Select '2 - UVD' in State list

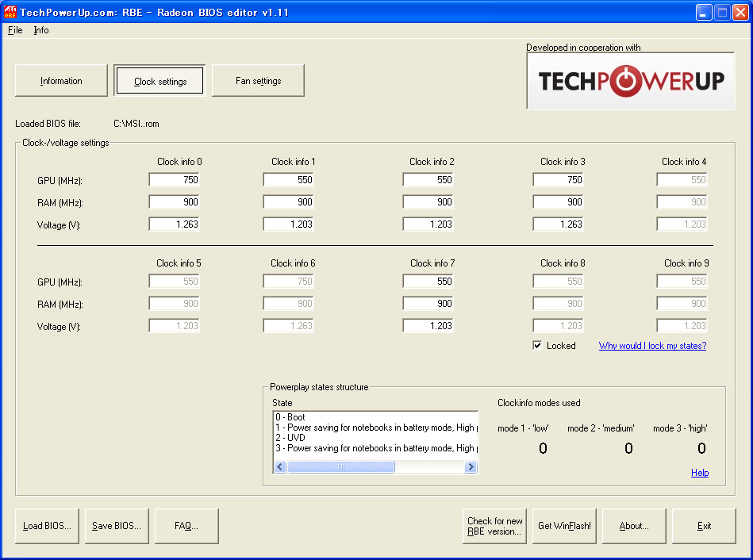point(290,438)
